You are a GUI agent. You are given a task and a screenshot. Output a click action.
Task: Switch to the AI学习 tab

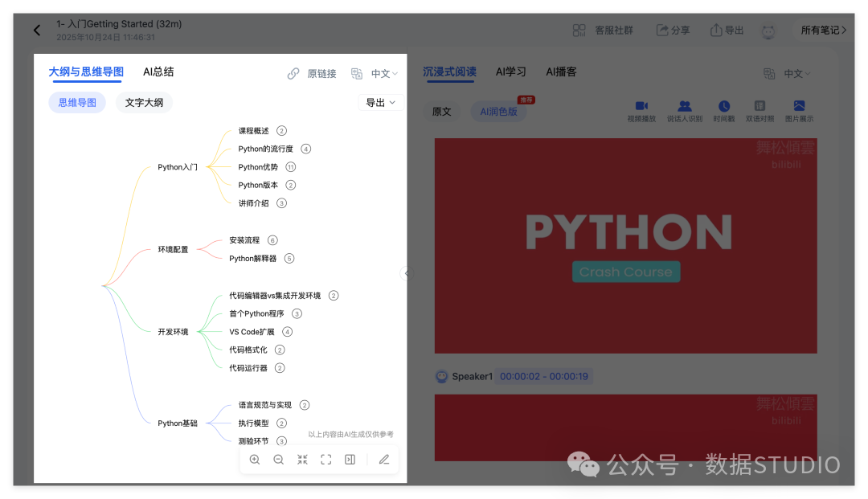(511, 72)
